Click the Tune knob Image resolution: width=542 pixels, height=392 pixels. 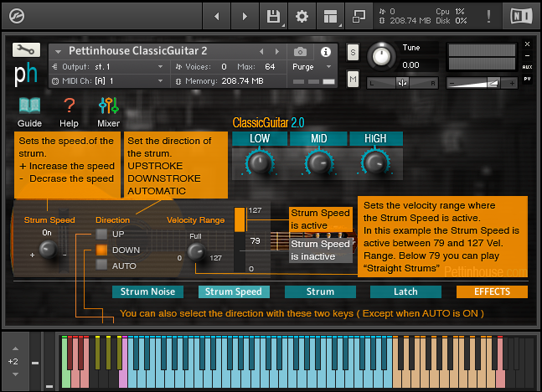pyautogui.click(x=381, y=57)
